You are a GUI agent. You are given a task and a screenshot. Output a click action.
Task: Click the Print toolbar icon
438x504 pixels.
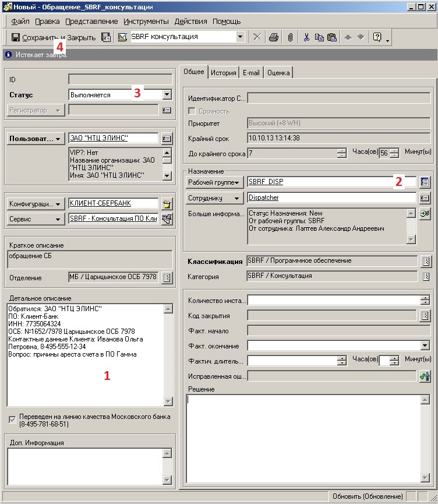[x=274, y=37]
